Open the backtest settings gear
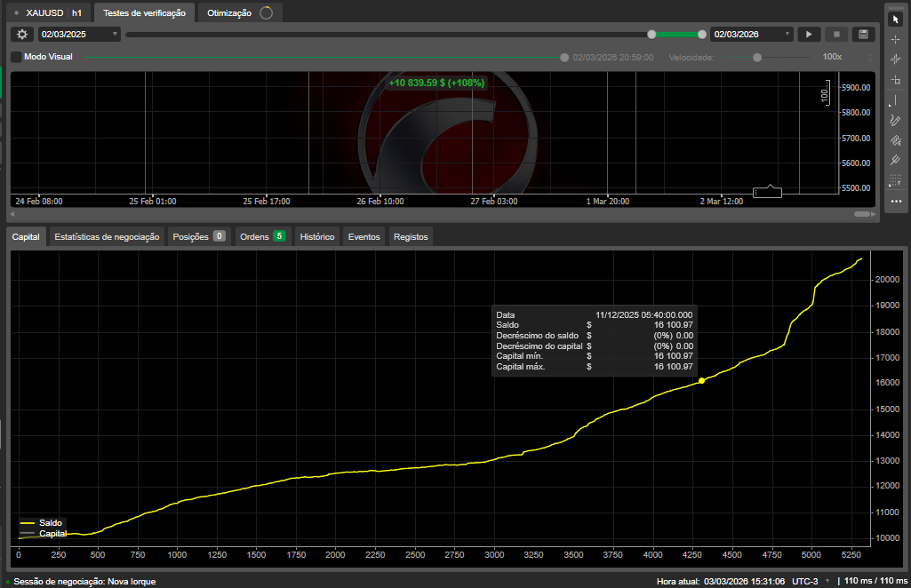The image size is (911, 588). 22,34
